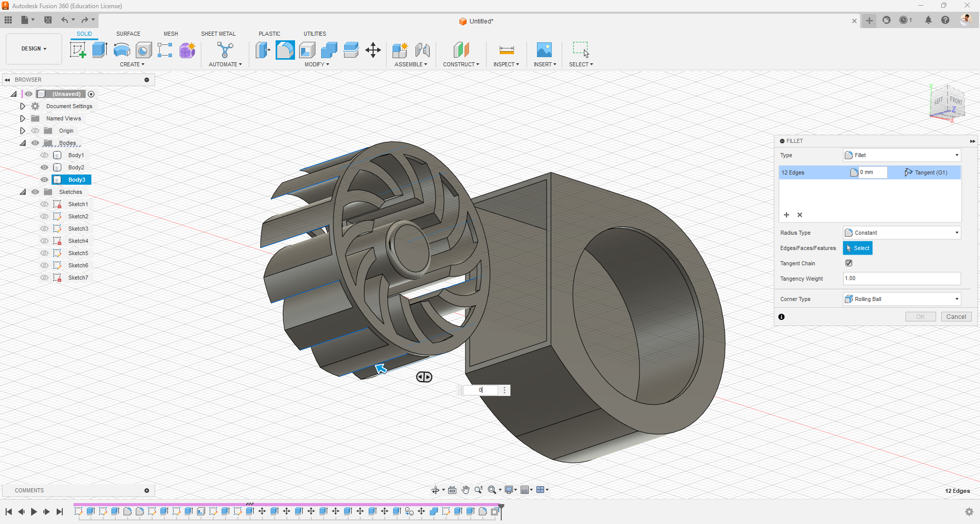
Task: Toggle visibility of Sketch1
Action: click(44, 204)
